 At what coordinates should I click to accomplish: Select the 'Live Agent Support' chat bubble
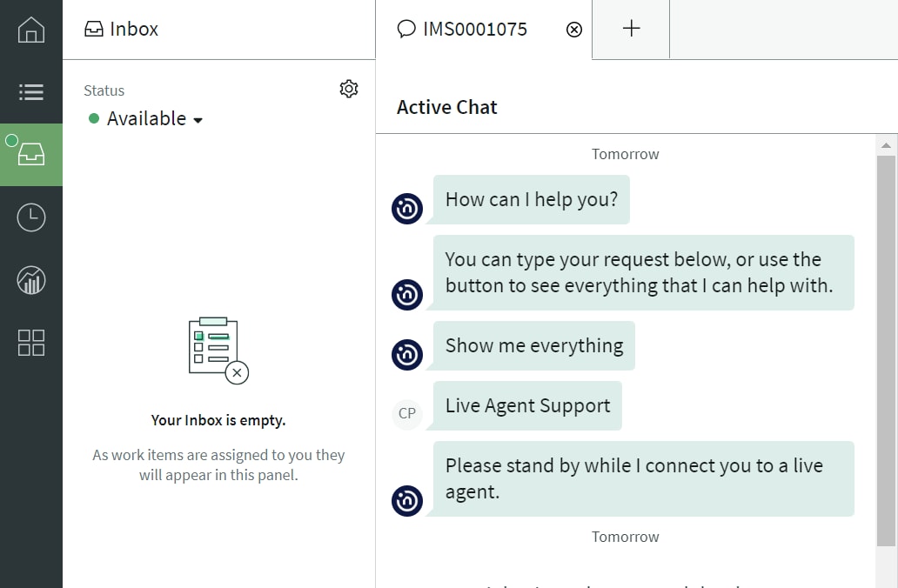526,405
